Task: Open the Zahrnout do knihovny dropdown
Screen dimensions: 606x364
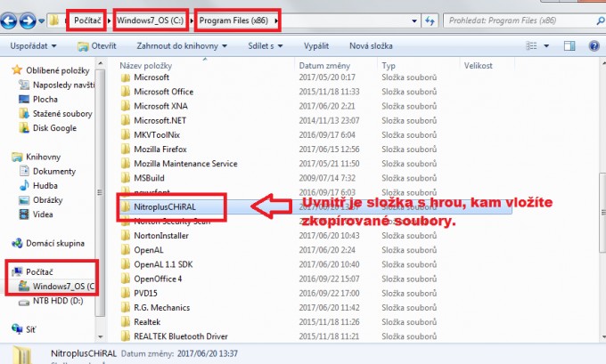Action: [182, 46]
